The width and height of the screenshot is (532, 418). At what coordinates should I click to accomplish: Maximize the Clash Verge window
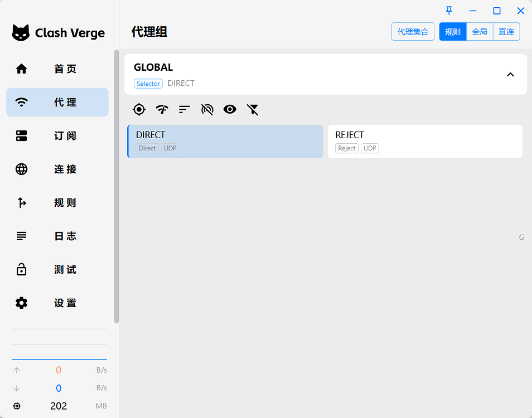coord(497,11)
